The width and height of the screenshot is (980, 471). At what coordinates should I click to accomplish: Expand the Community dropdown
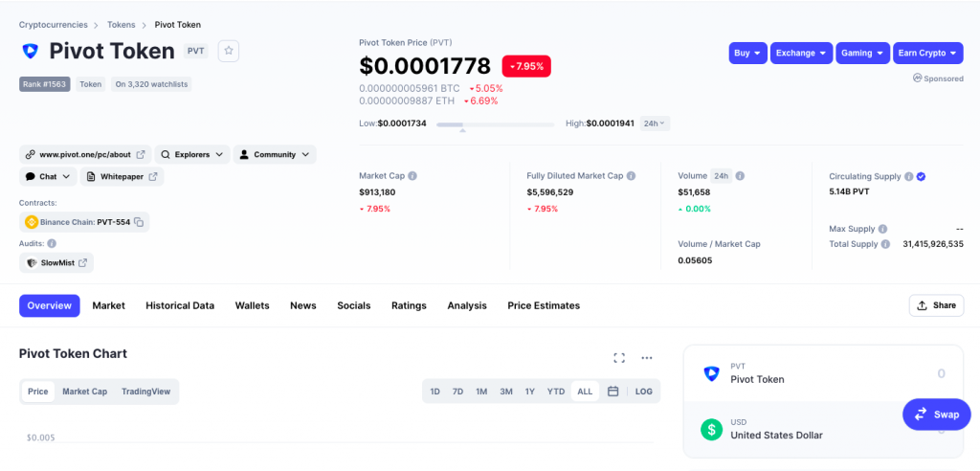click(x=275, y=154)
